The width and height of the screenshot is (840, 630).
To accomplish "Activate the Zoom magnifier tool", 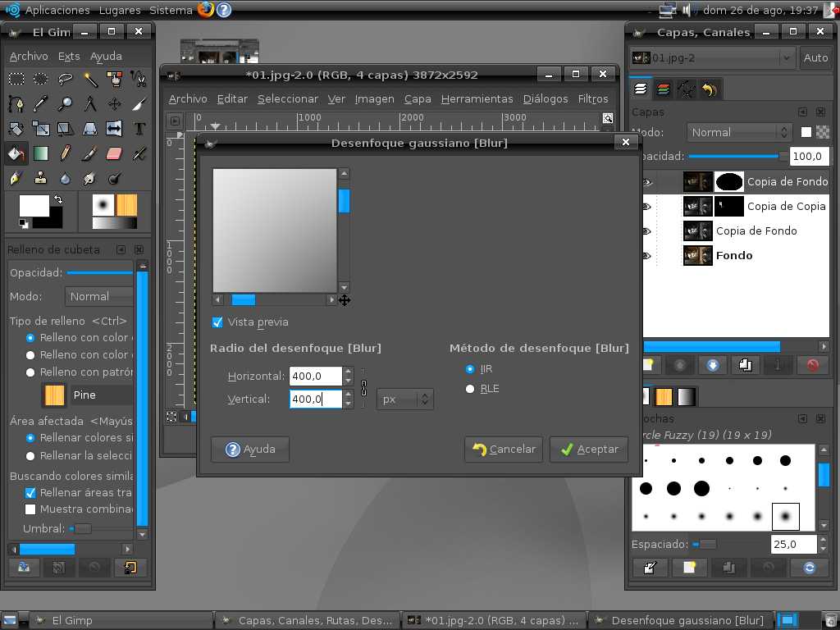I will coord(66,104).
